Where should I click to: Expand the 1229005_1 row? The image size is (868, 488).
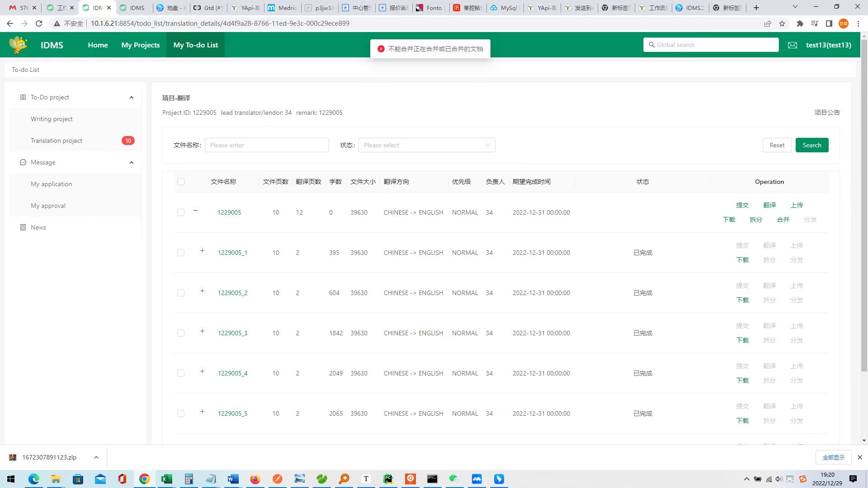click(202, 250)
